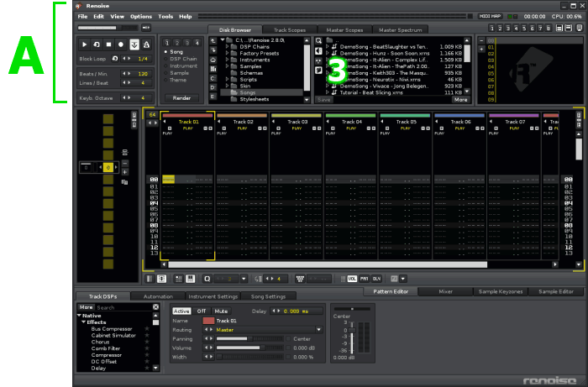The image size is (588, 387).
Task: Clear the DSP search field with X icon
Action: point(155,307)
